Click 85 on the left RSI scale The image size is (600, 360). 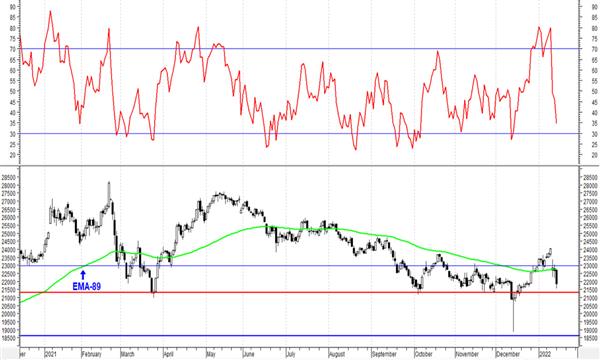tap(13, 18)
